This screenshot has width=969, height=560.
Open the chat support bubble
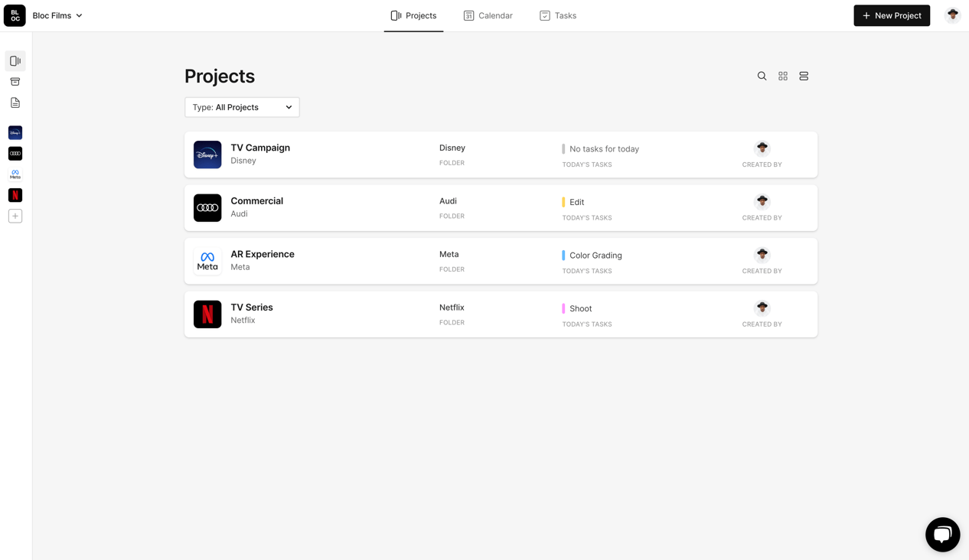pyautogui.click(x=942, y=534)
